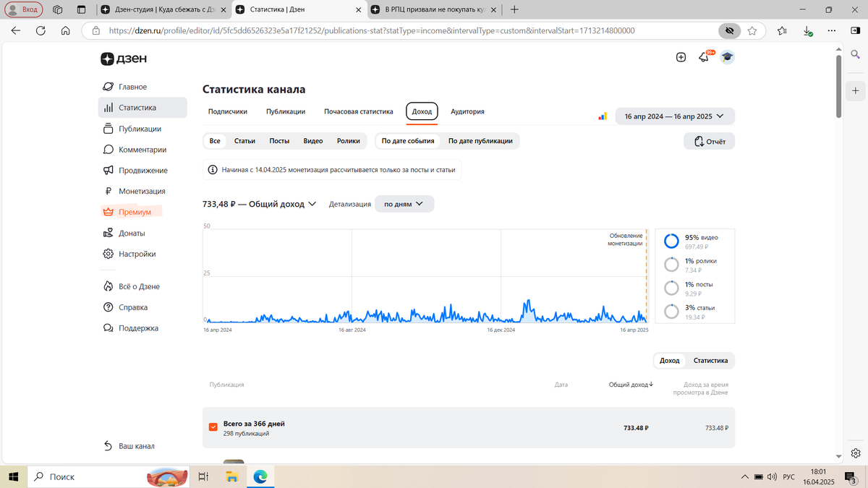Open the create publication plus icon

pos(681,57)
